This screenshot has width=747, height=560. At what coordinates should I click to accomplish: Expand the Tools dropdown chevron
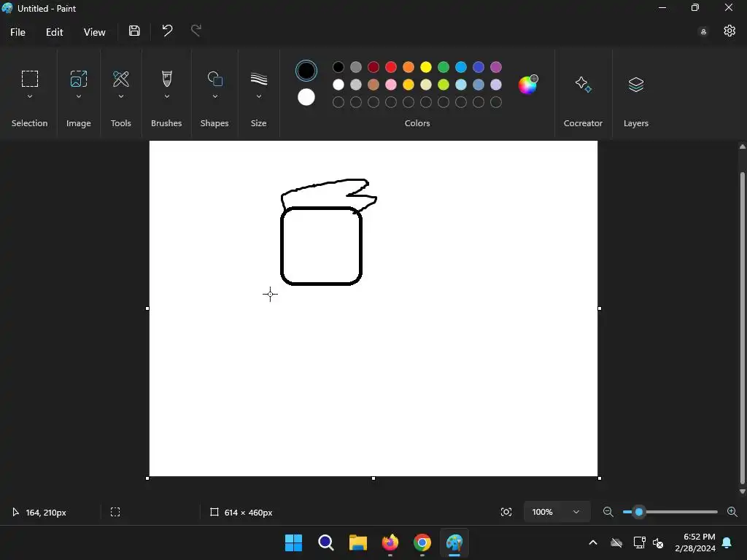[121, 96]
